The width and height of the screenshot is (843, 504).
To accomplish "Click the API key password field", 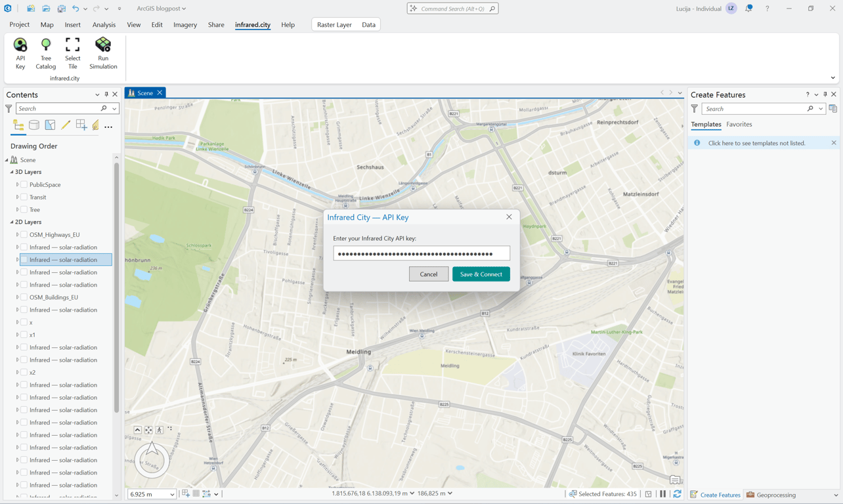I will 421,253.
